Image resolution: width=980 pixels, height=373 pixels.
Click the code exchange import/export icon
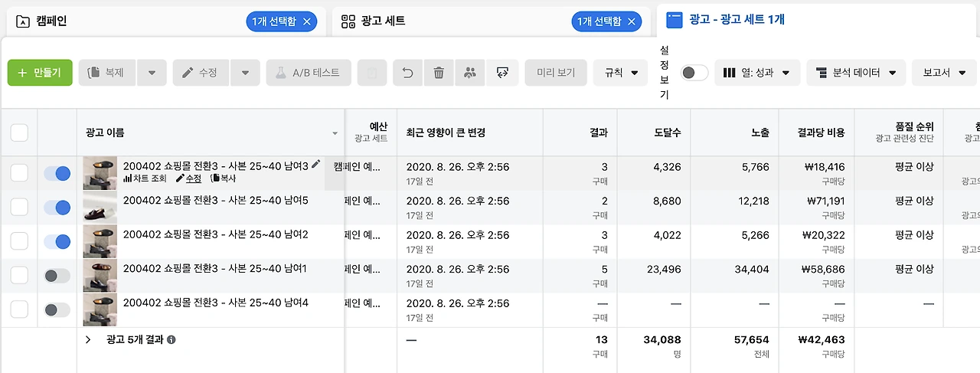pos(502,73)
